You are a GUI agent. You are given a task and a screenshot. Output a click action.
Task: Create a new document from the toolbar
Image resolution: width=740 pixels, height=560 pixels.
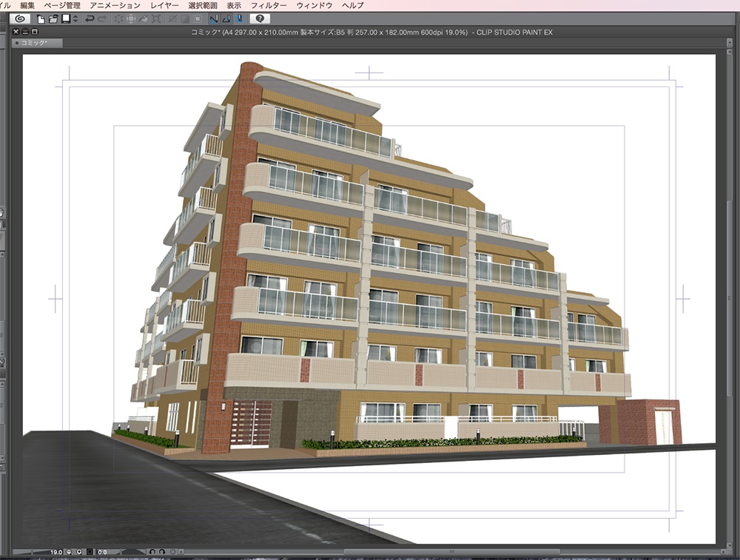41,19
